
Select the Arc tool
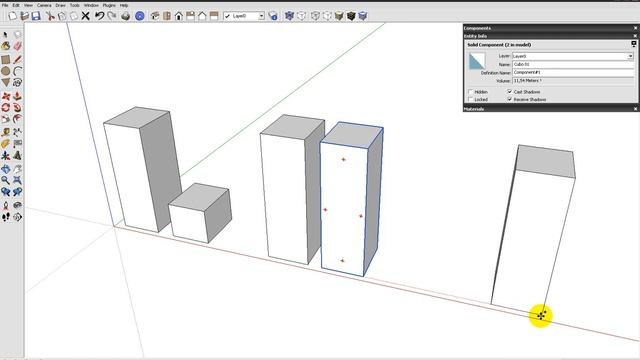click(17, 71)
